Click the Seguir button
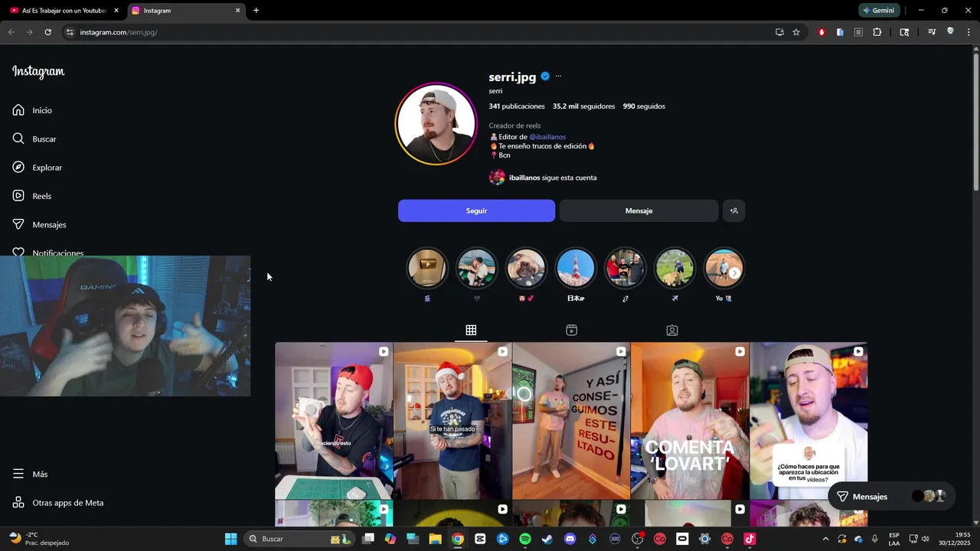Screen dimensions: 980x551 pos(476,210)
